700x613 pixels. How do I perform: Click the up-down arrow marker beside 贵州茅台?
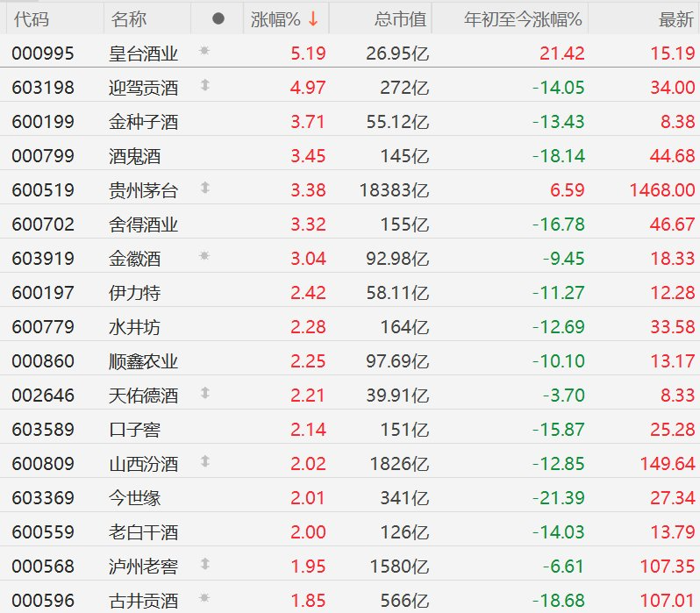[x=205, y=189]
